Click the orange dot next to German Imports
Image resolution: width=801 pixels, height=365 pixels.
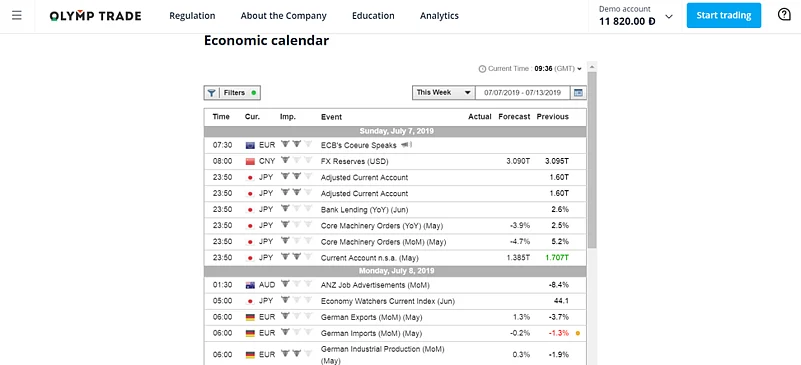pyautogui.click(x=578, y=333)
